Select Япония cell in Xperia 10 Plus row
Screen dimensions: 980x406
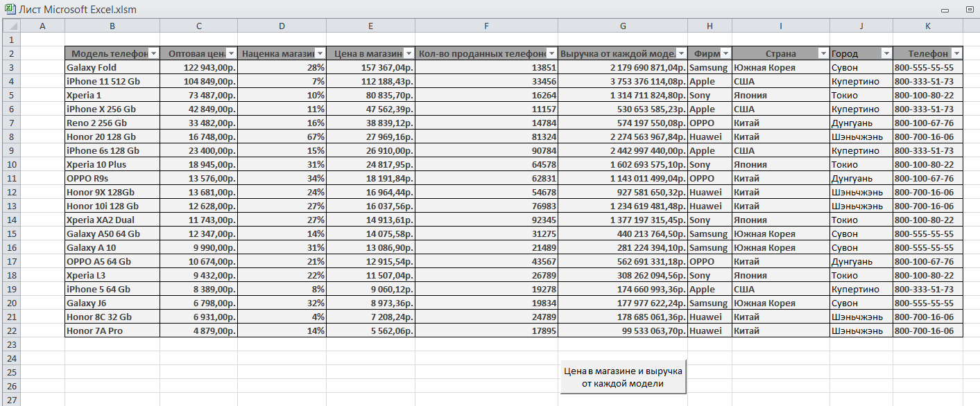click(x=781, y=164)
